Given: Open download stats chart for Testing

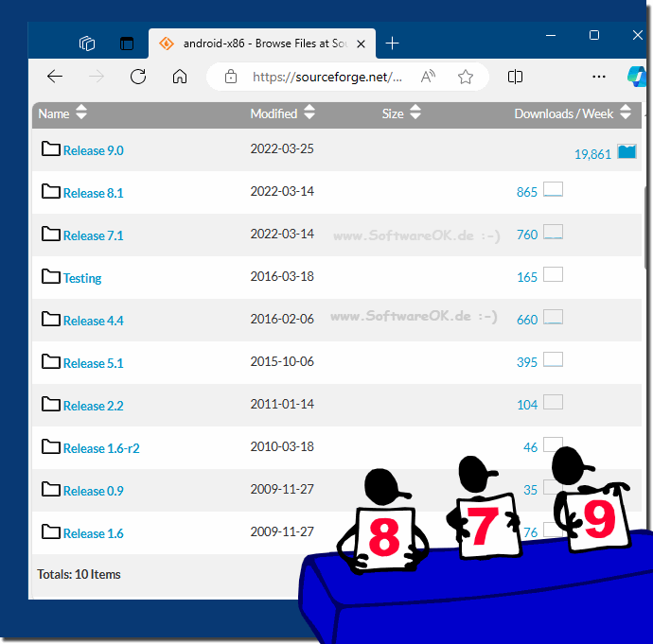Looking at the screenshot, I should coord(553,274).
